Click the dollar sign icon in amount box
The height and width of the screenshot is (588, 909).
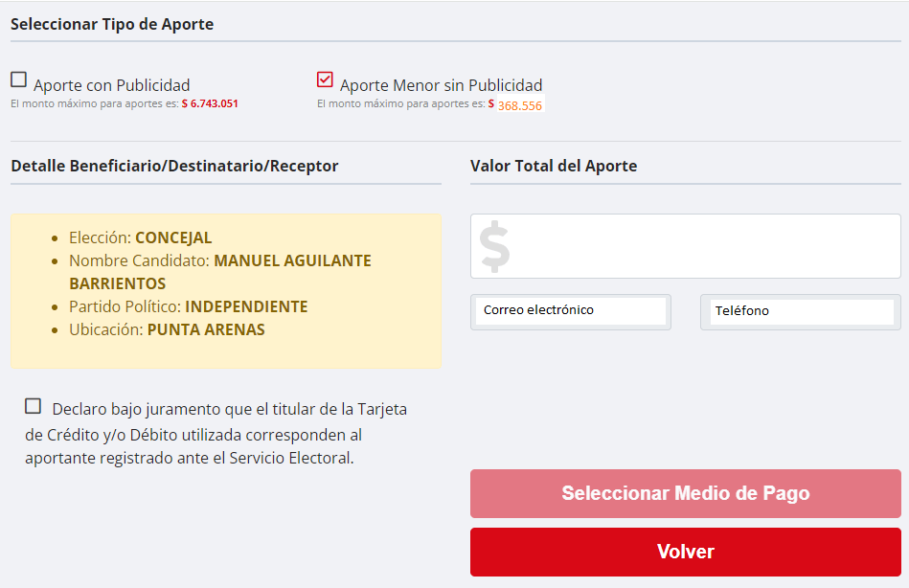(x=494, y=247)
